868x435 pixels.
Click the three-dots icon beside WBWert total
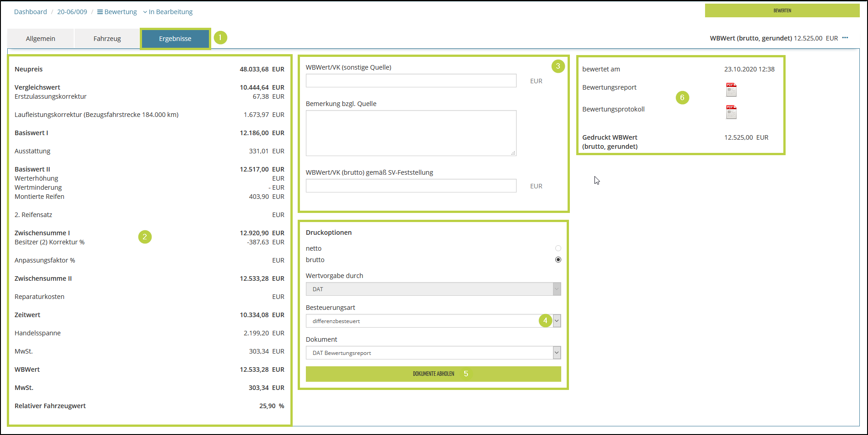[x=845, y=38]
